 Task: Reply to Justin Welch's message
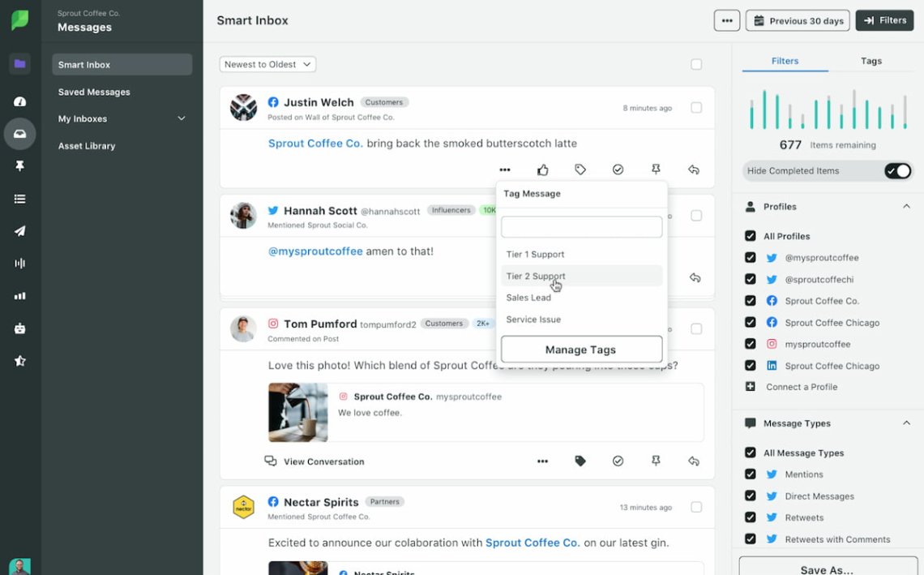click(x=694, y=169)
